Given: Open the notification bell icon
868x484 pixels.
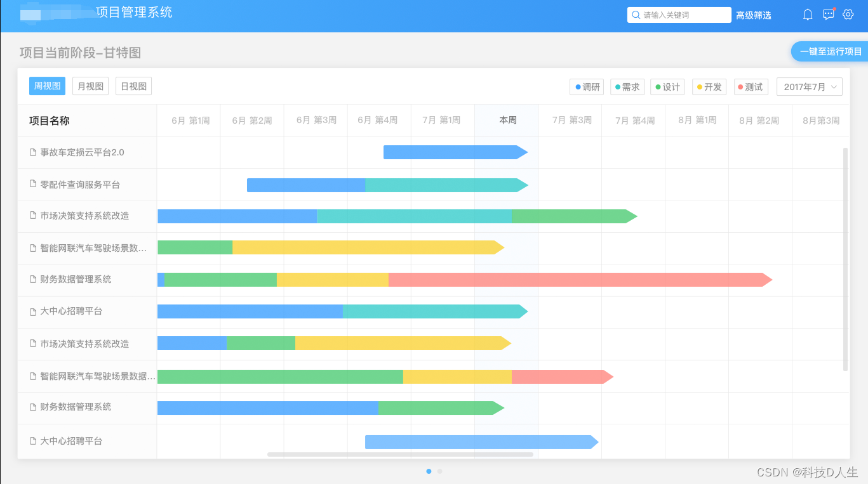Looking at the screenshot, I should click(808, 15).
